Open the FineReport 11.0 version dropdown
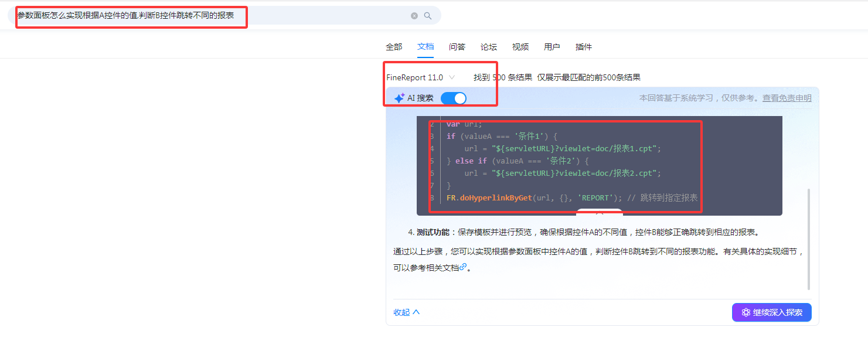The image size is (868, 344). pyautogui.click(x=420, y=77)
